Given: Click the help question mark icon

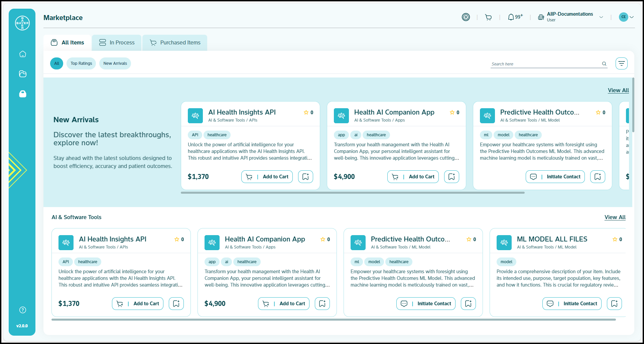Looking at the screenshot, I should pos(23,310).
